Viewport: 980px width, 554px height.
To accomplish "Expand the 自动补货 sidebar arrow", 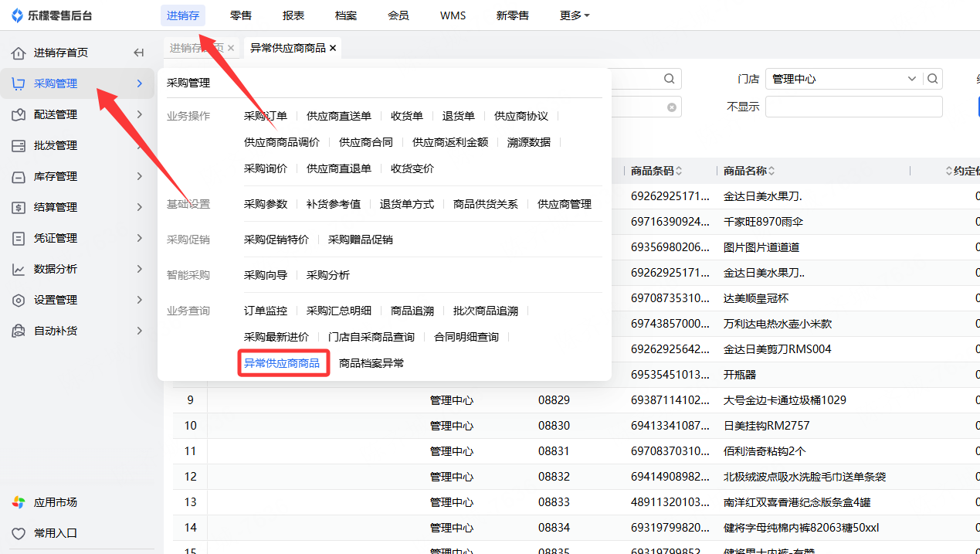I will [x=140, y=331].
